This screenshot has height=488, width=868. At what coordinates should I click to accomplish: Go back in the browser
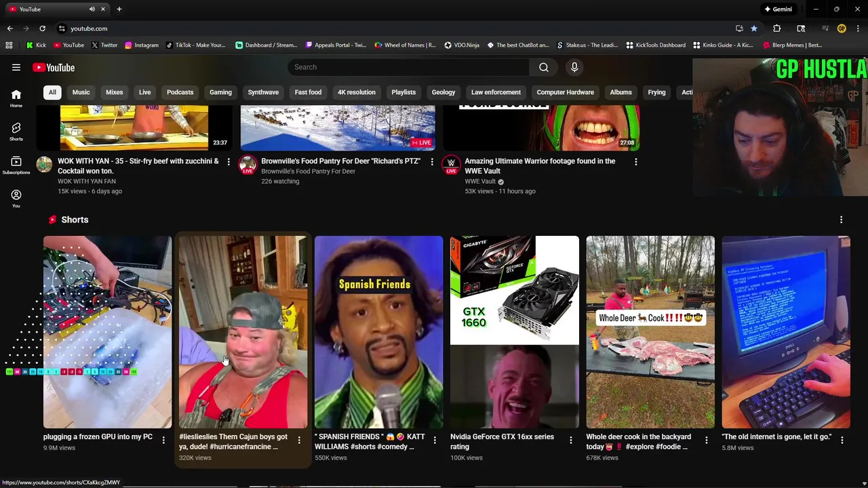click(9, 28)
